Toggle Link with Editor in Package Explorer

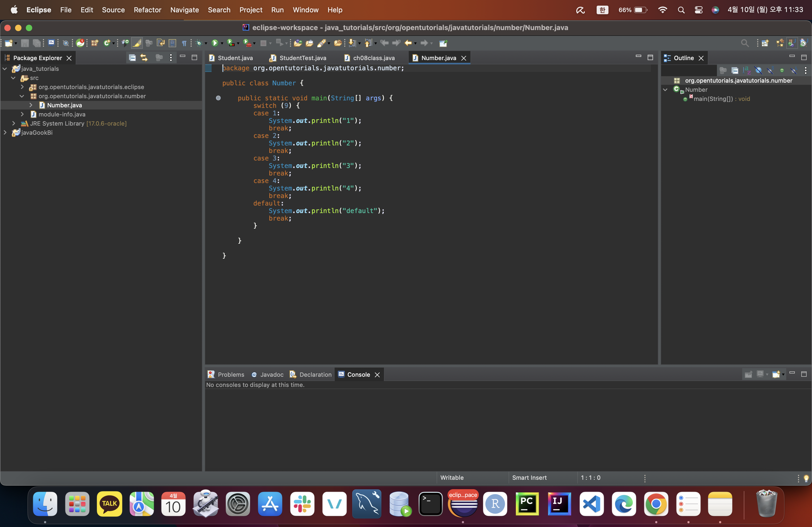point(144,58)
